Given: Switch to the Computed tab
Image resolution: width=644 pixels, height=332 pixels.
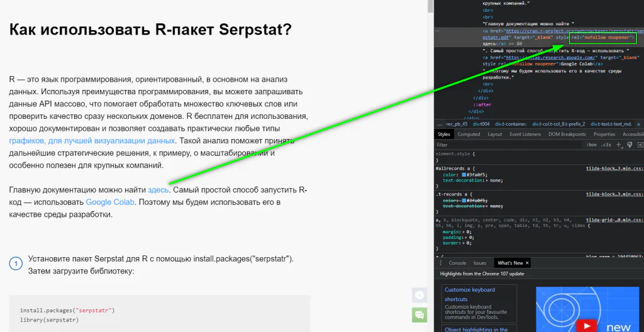Looking at the screenshot, I should (469, 135).
